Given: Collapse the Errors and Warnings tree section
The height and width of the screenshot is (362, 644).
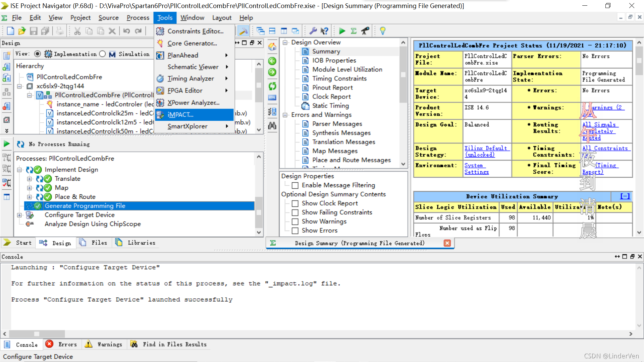Looking at the screenshot, I should [x=285, y=115].
